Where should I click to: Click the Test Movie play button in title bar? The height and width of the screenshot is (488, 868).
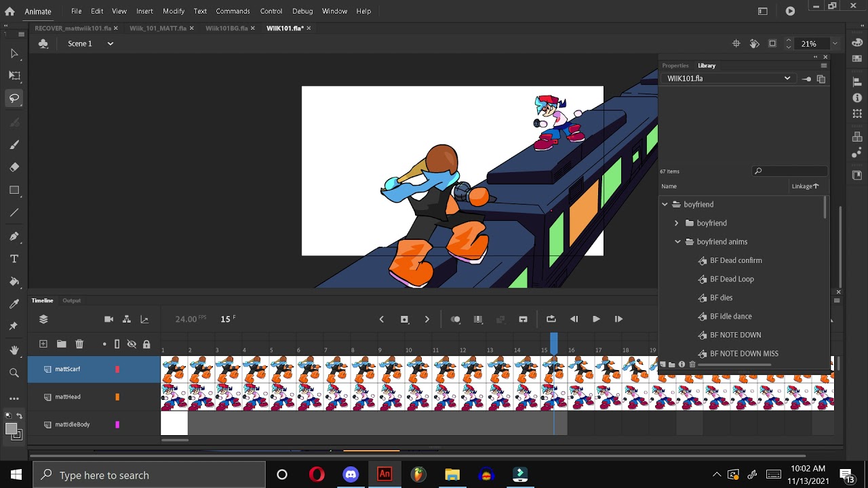pyautogui.click(x=790, y=11)
